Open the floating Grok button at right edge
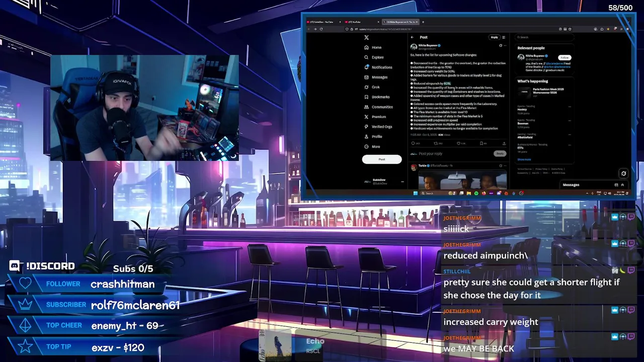Viewport: 644px width, 362px height. tap(623, 173)
